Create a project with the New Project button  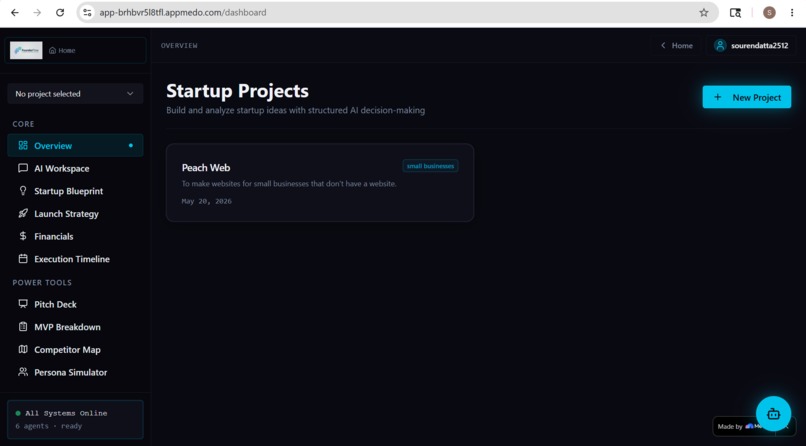[x=747, y=97]
